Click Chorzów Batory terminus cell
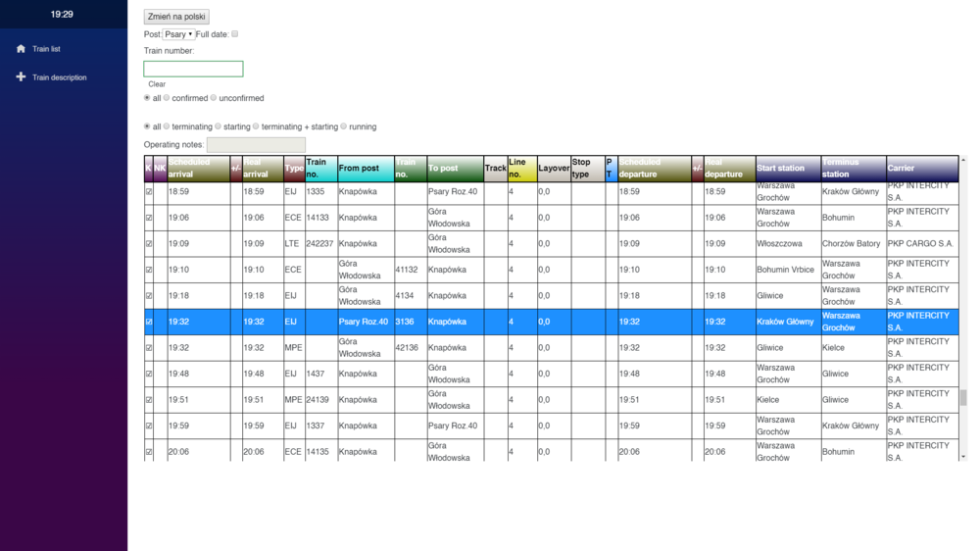 click(x=854, y=244)
